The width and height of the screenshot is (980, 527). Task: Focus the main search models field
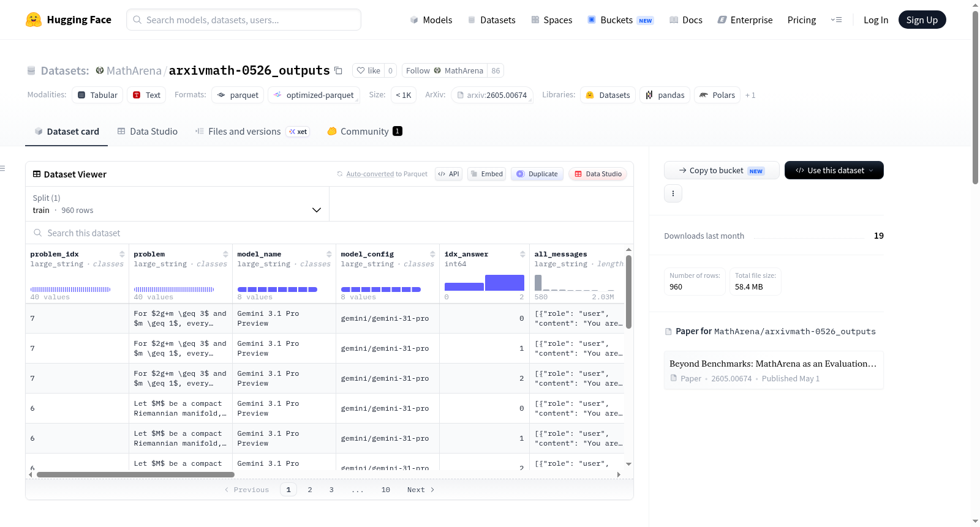point(244,20)
